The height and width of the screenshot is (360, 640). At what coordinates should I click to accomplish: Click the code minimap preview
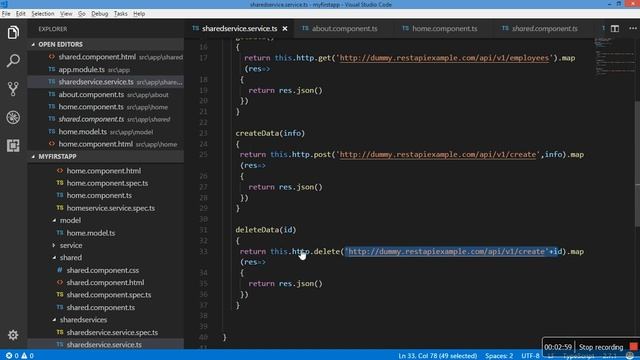[614, 56]
